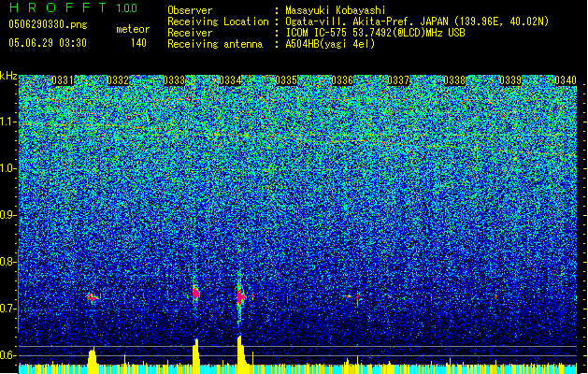Click the 0338 time marker
Screen dimensions: 588x374
coord(454,80)
